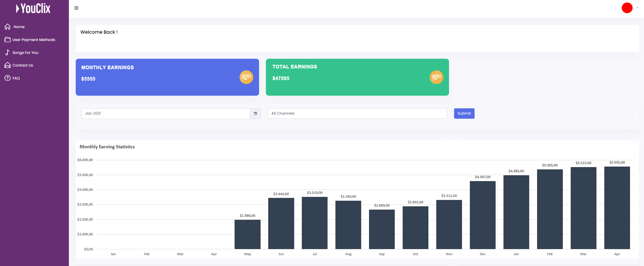Click the $0,00 axis label
This screenshot has height=266, width=644.
click(88, 249)
